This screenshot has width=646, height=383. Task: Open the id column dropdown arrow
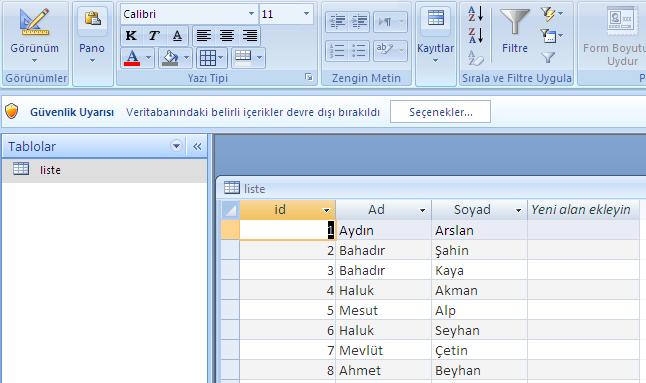point(327,210)
